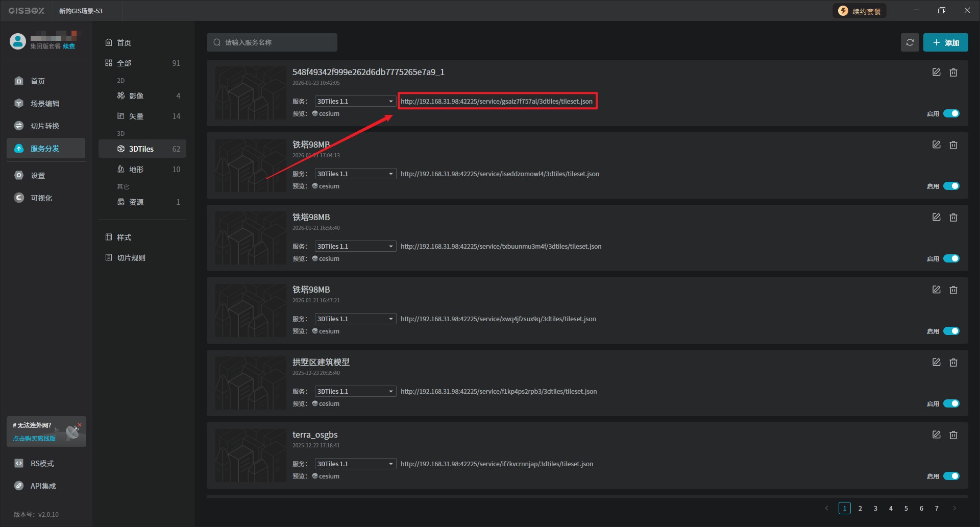Open the service version dropdown of the first entry
Screen dimensions: 980x527
pos(355,102)
